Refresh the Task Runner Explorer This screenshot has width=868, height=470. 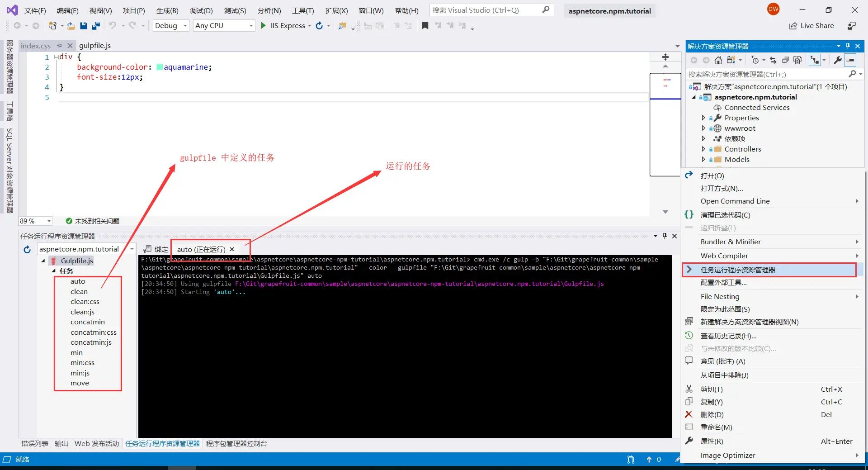[27, 249]
